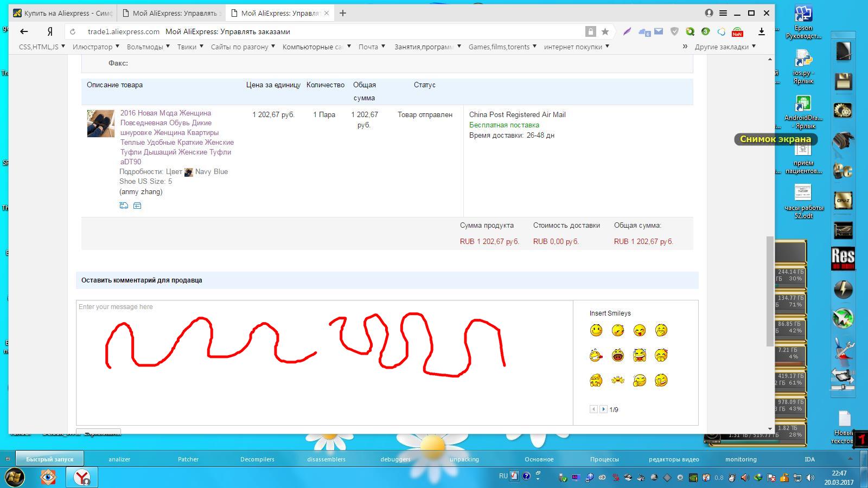The image size is (868, 488).
Task: Open the eye image viewer on taskbar
Action: [48, 477]
